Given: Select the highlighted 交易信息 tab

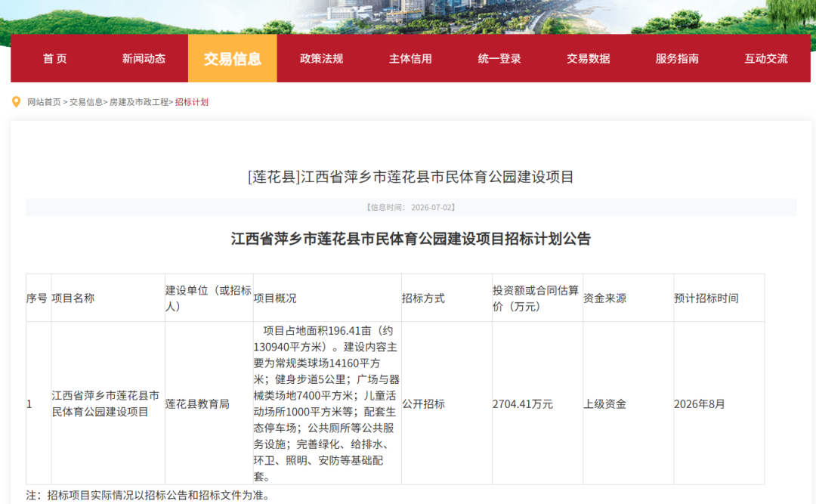Looking at the screenshot, I should click(233, 59).
